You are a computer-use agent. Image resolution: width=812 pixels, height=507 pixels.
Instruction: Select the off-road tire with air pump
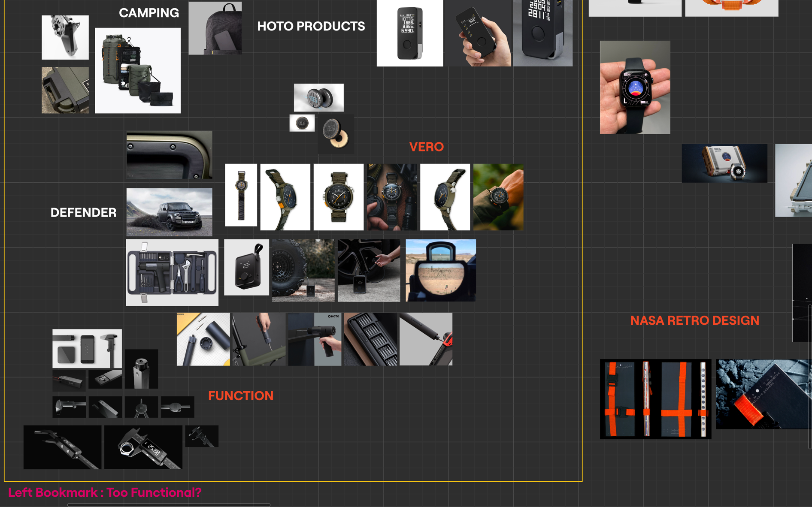tap(303, 270)
